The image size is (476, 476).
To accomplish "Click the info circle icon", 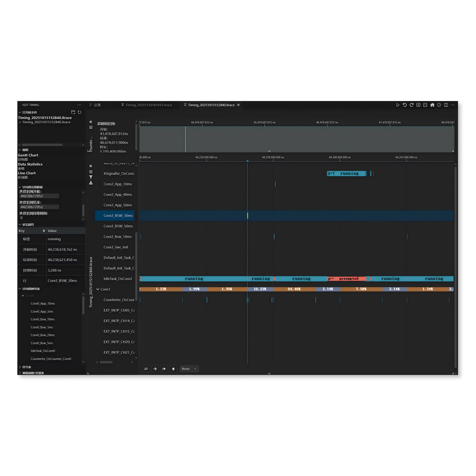I will [439, 105].
